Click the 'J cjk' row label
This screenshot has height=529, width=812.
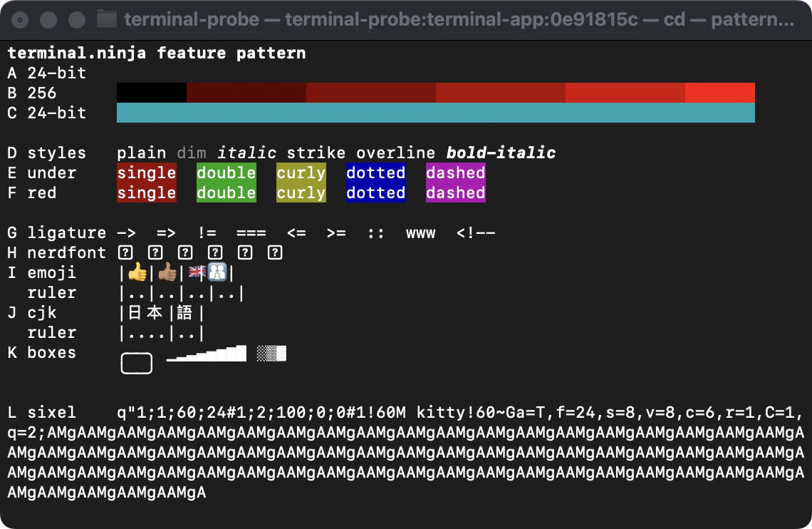coord(31,312)
